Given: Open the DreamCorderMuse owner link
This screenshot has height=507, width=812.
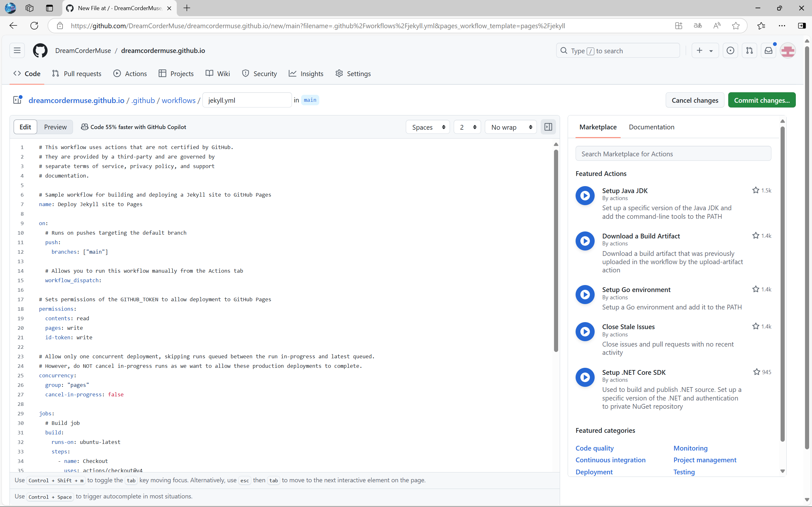Looking at the screenshot, I should click(83, 51).
